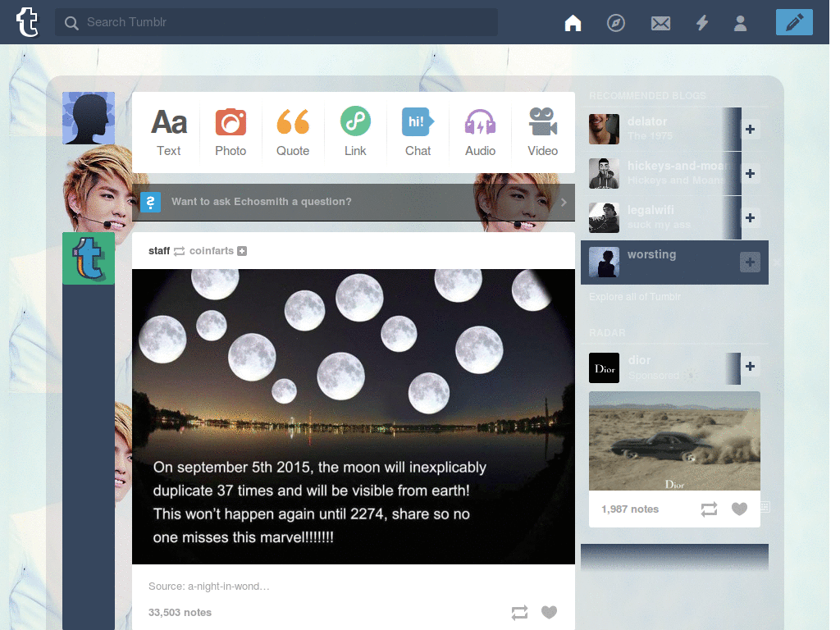Click the Dior logo avatar

[x=604, y=367]
